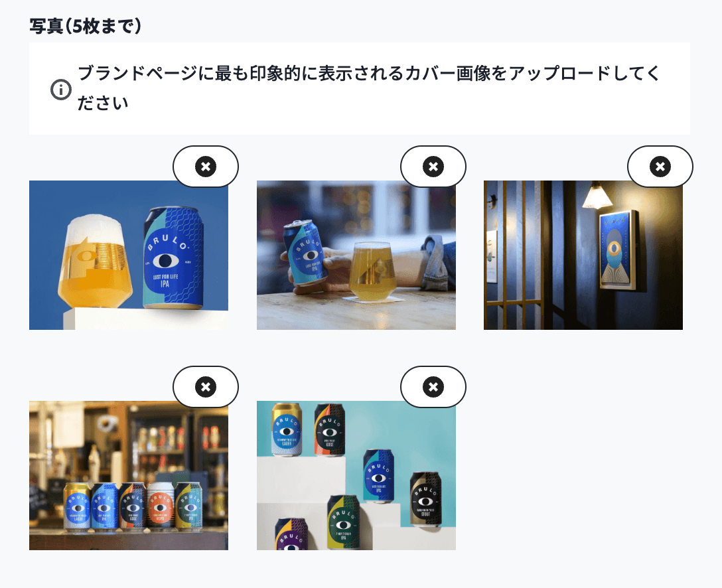The height and width of the screenshot is (588, 722).
Task: Click the gold LAGER can on top step
Action: (287, 429)
